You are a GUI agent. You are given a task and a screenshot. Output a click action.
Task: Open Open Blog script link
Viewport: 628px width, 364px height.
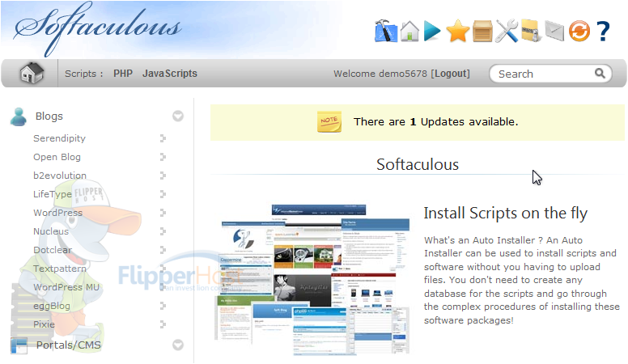57,157
